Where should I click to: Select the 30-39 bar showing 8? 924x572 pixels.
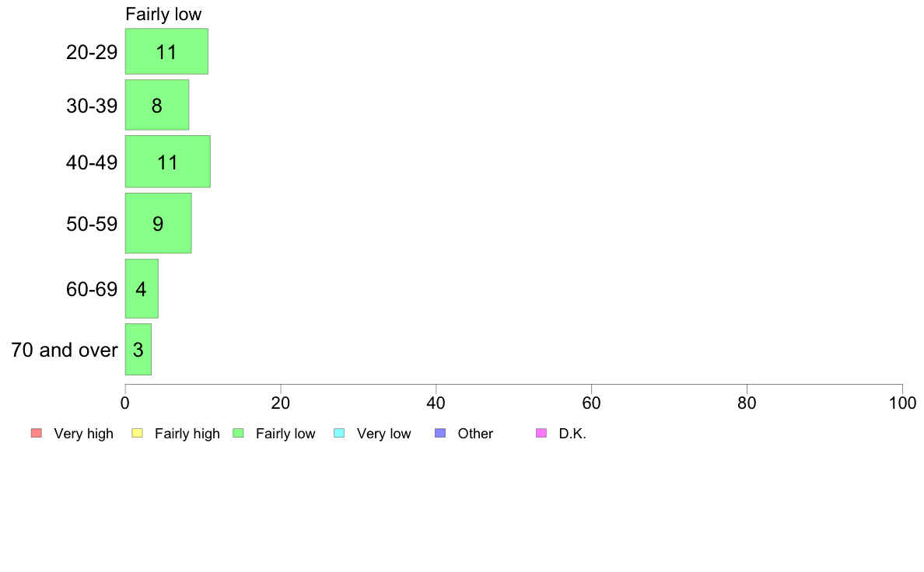coord(157,105)
